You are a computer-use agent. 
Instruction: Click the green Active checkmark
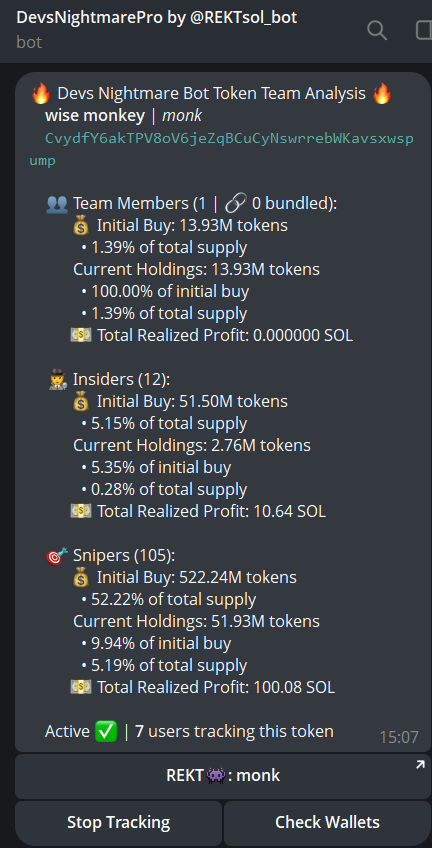coord(106,732)
